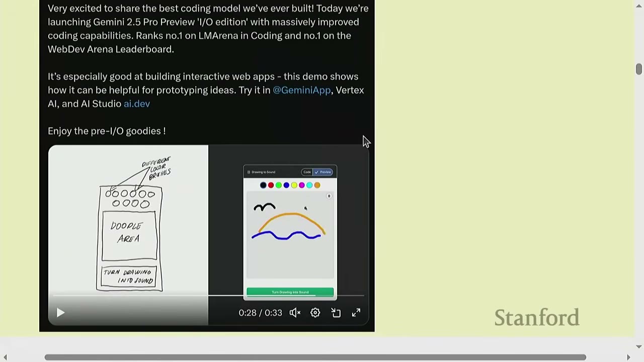Click scroll left arrow on horizontal scrollbar
The width and height of the screenshot is (644, 362).
pyautogui.click(x=5, y=357)
